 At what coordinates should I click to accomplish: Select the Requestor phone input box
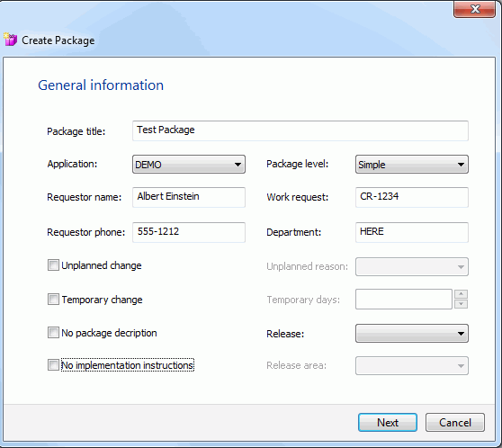tap(189, 232)
